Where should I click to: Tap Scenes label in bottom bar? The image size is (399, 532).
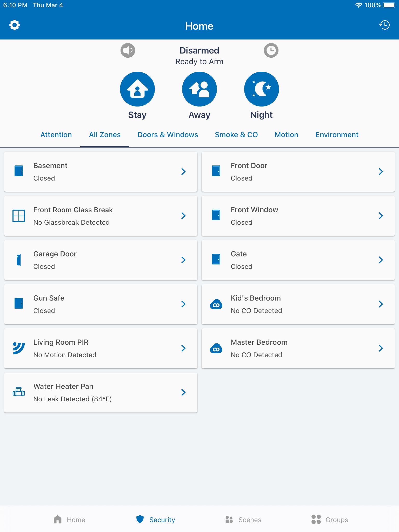250,520
